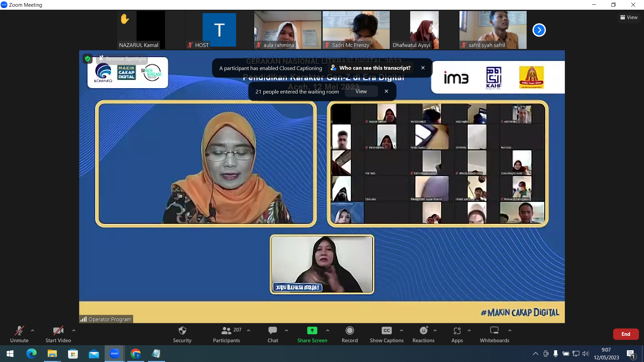Viewport: 644px width, 362px height.
Task: Open File Explorer from the taskbar
Action: [x=52, y=354]
